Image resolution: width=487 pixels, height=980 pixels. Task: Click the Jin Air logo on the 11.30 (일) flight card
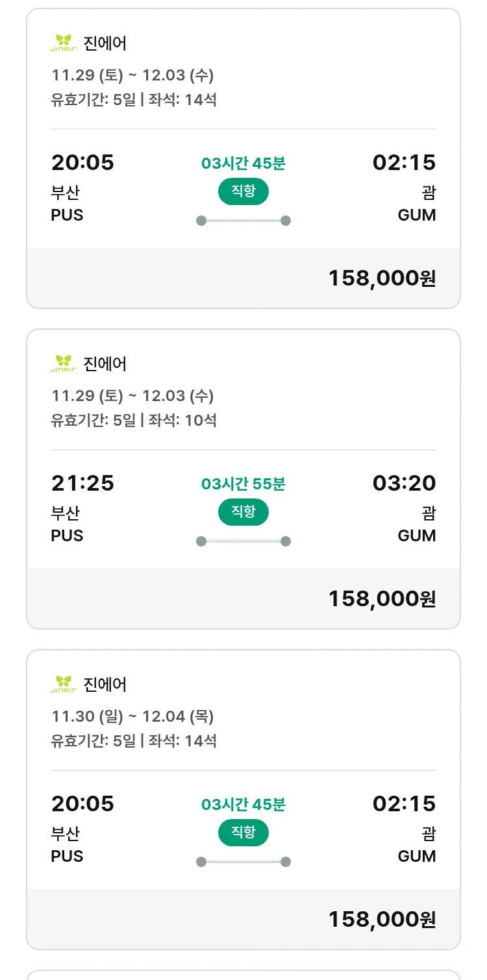pyautogui.click(x=64, y=684)
